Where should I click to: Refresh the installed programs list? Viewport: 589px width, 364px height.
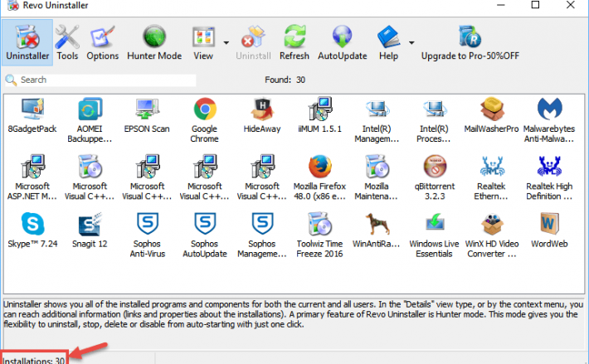(x=294, y=42)
